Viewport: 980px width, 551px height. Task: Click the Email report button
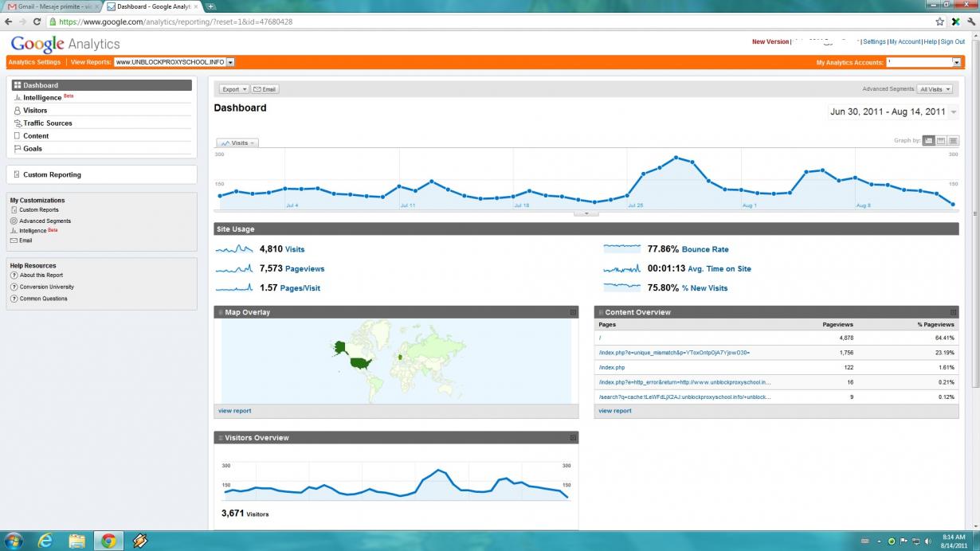pyautogui.click(x=265, y=89)
